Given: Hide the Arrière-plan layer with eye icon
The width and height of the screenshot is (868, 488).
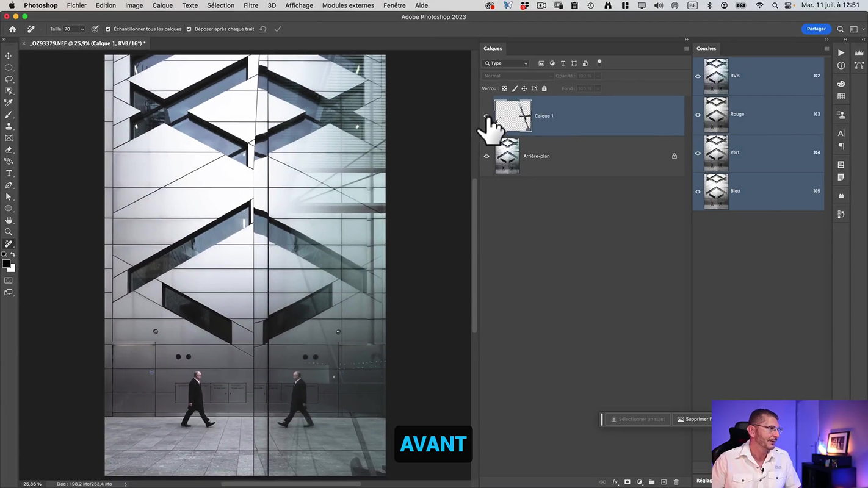Looking at the screenshot, I should pos(486,156).
